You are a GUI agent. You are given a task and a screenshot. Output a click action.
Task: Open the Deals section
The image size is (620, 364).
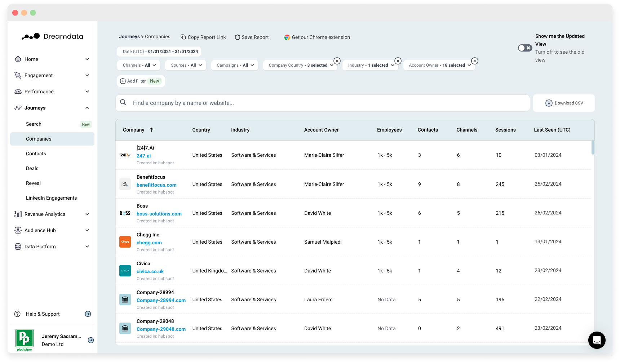[32, 168]
